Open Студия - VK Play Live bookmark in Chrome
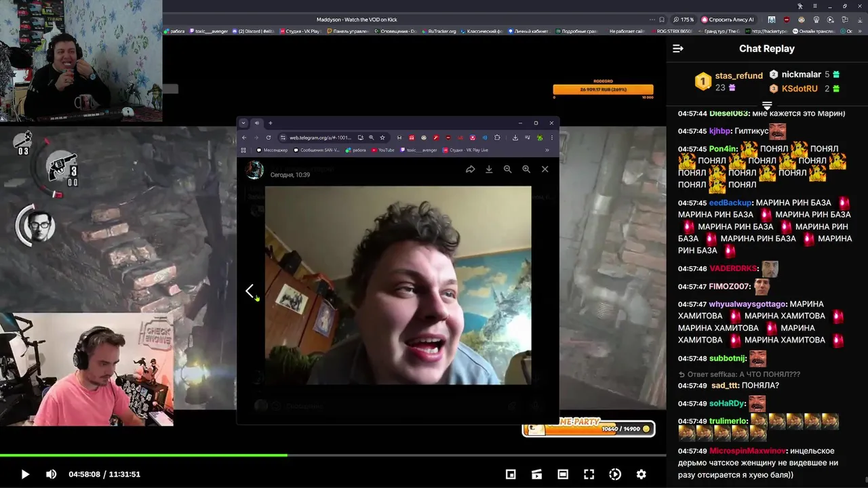This screenshot has width=868, height=488. (465, 150)
